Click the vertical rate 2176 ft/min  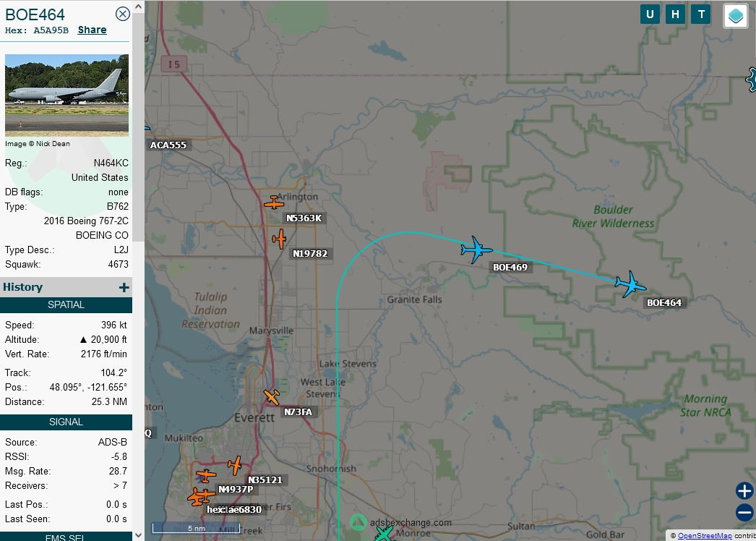click(103, 354)
